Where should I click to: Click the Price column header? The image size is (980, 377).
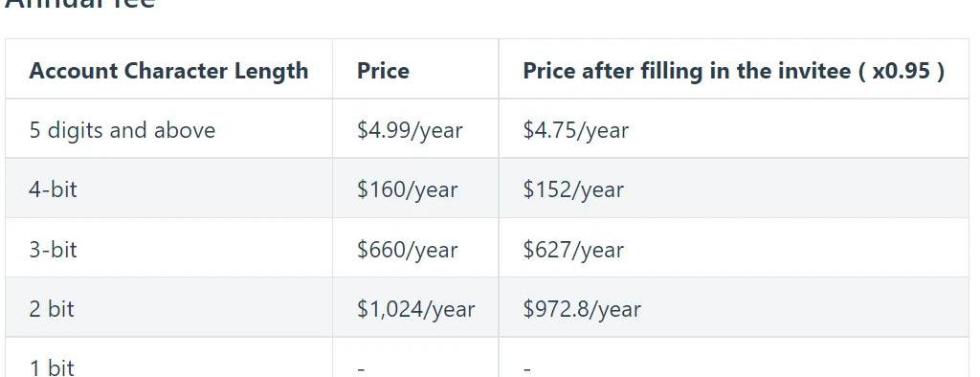point(383,71)
